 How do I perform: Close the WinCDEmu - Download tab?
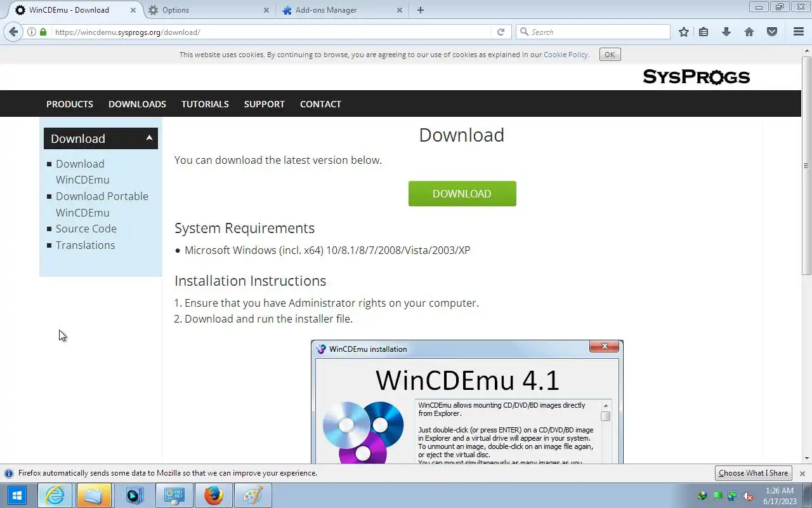pos(132,10)
